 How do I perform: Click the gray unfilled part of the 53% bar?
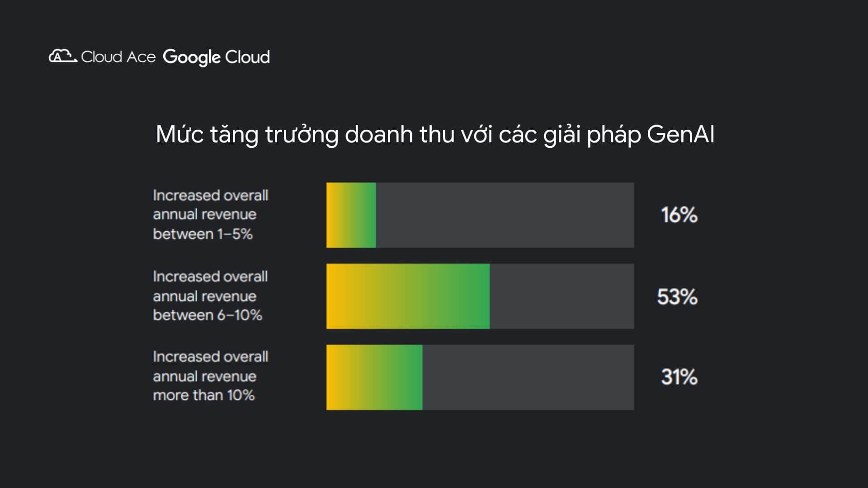[561, 296]
